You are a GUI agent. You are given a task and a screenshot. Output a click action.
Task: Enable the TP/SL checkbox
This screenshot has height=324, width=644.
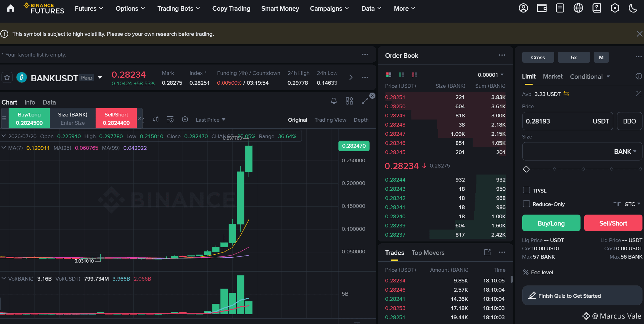tap(526, 190)
